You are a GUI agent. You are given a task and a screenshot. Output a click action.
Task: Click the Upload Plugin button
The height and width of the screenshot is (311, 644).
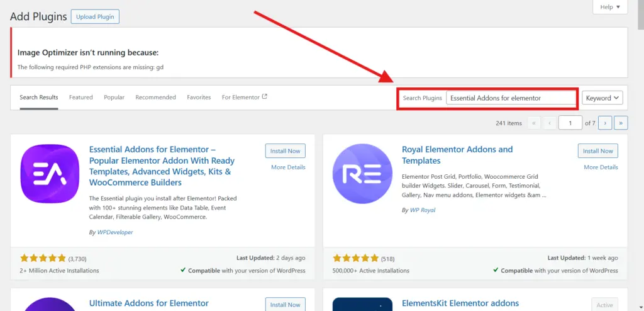[x=96, y=17]
